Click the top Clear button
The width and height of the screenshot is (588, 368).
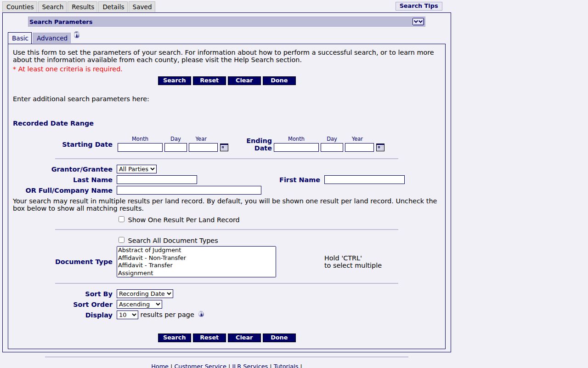(x=244, y=80)
